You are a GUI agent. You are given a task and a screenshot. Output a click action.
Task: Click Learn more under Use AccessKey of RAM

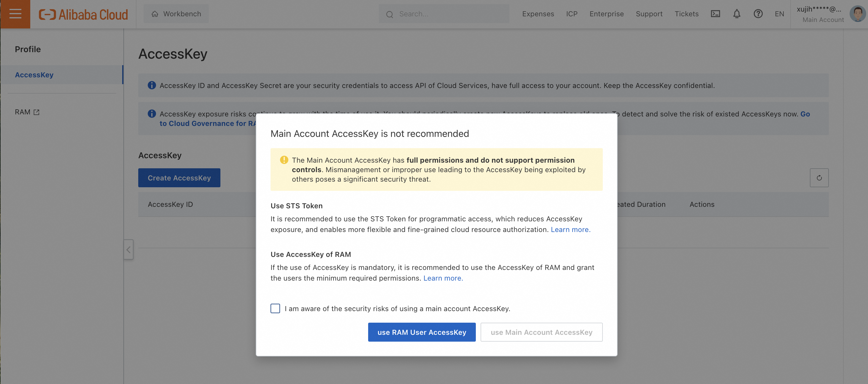point(443,278)
